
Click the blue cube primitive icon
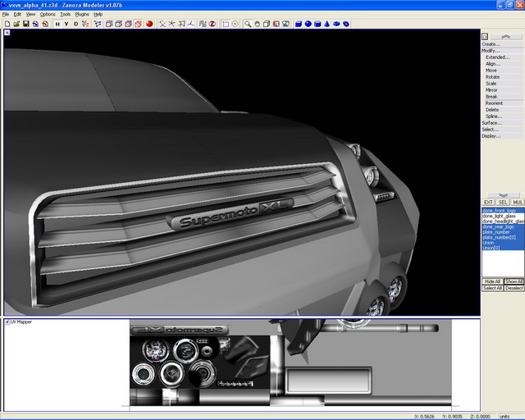(298, 24)
